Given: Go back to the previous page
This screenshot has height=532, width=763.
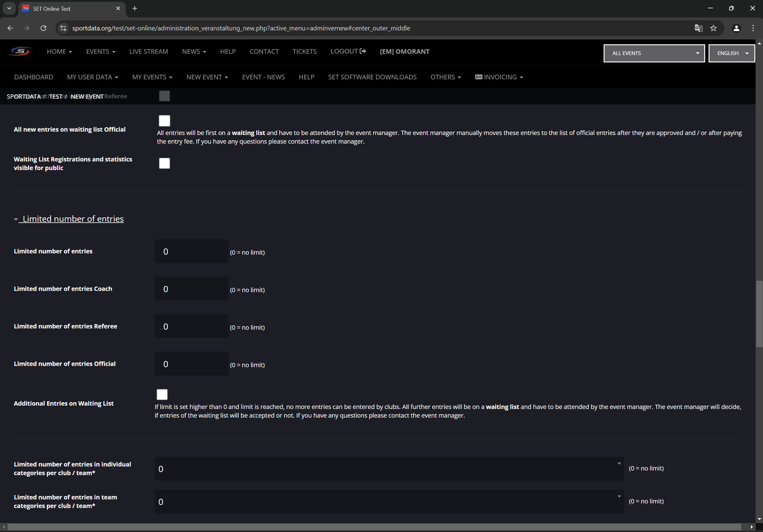Looking at the screenshot, I should tap(10, 28).
